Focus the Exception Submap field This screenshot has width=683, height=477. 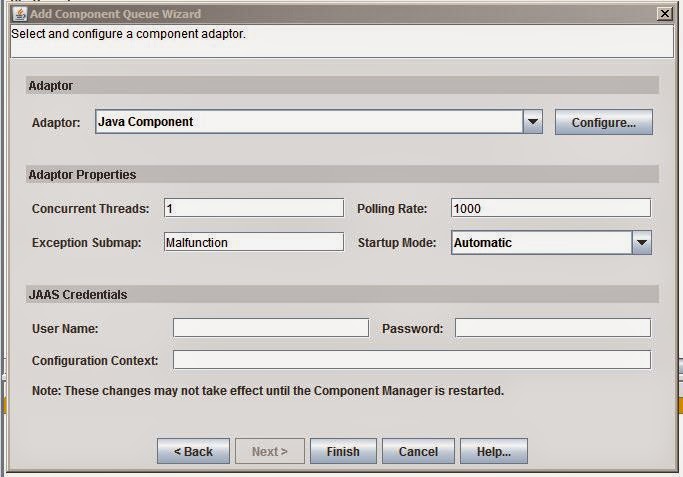(253, 242)
